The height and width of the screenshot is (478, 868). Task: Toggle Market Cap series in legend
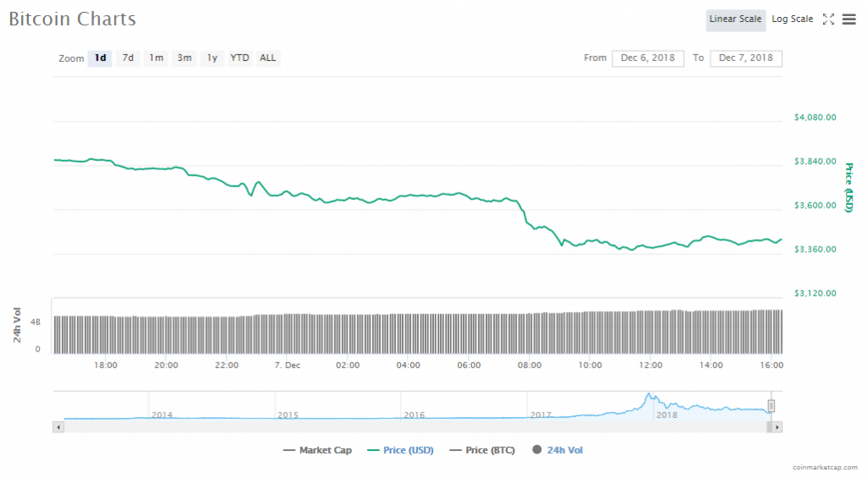click(x=318, y=450)
